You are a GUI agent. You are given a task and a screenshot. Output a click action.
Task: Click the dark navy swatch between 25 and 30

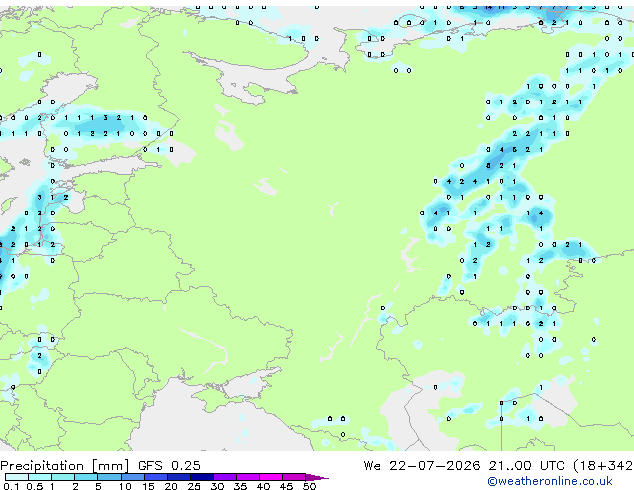[x=202, y=477]
